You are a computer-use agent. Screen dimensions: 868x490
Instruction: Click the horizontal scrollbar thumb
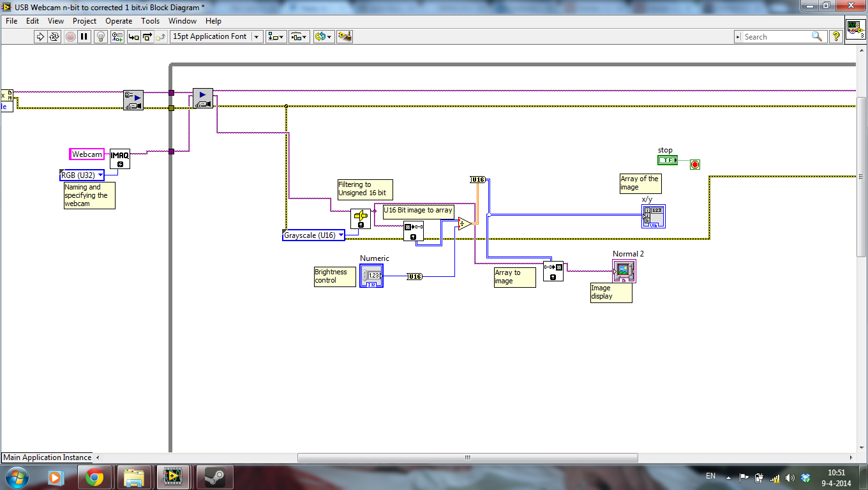click(467, 457)
